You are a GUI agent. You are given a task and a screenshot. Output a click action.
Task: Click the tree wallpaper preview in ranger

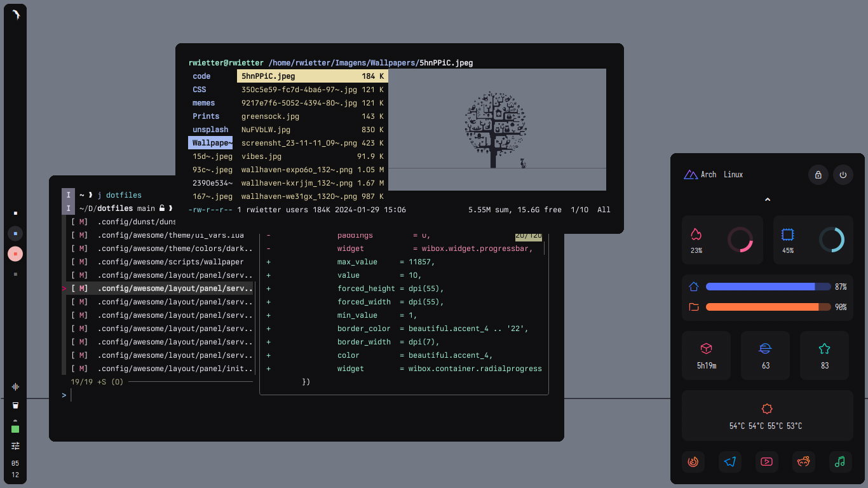[497, 130]
